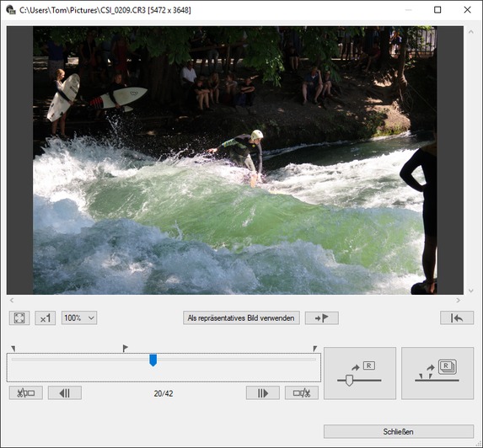This screenshot has height=448, width=483.
Task: Advance one frame forward
Action: tap(263, 393)
